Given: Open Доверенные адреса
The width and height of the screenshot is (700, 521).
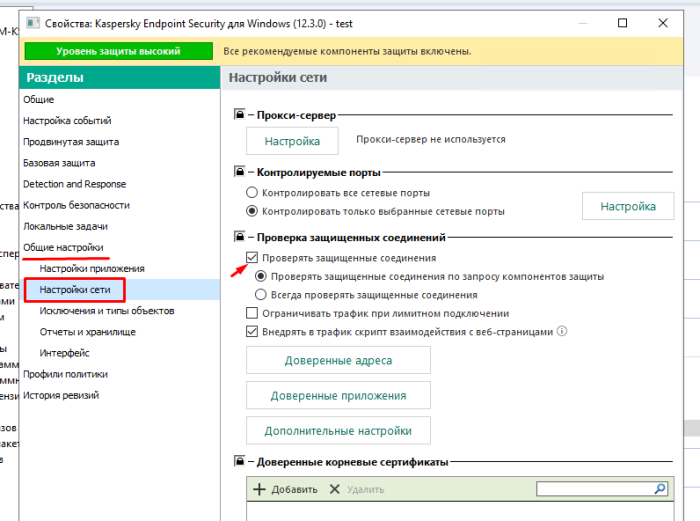Looking at the screenshot, I should (338, 360).
